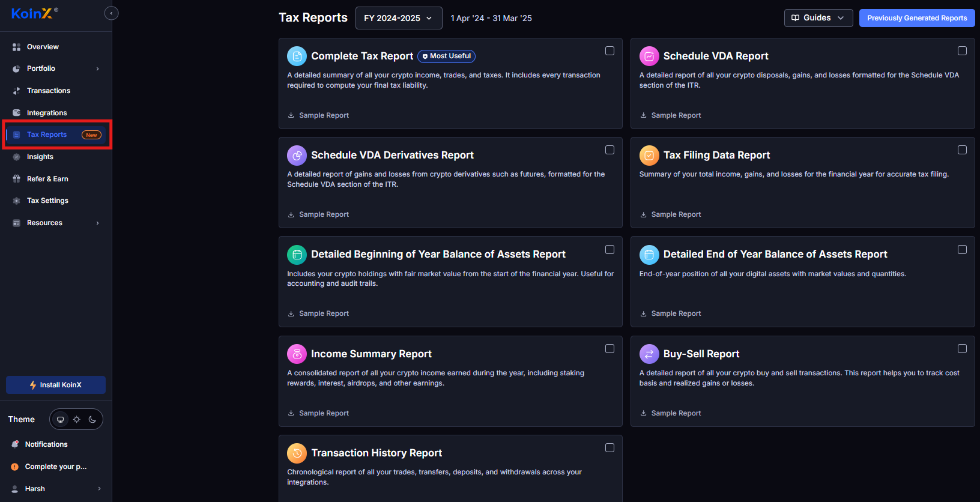This screenshot has width=980, height=502.
Task: Download Buy-Sell Report sample report
Action: (x=670, y=413)
